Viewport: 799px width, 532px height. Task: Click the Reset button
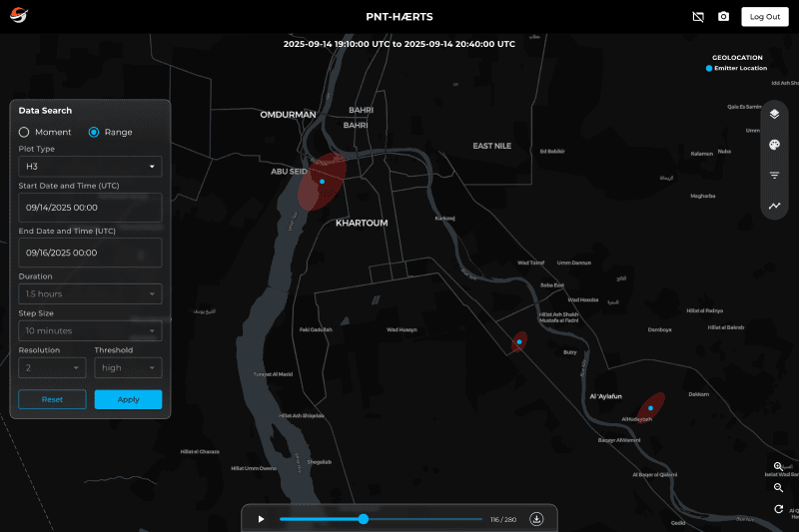[x=52, y=399]
